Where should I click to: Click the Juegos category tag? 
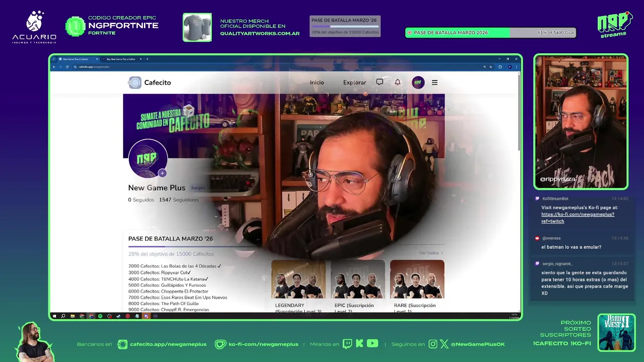click(x=198, y=188)
